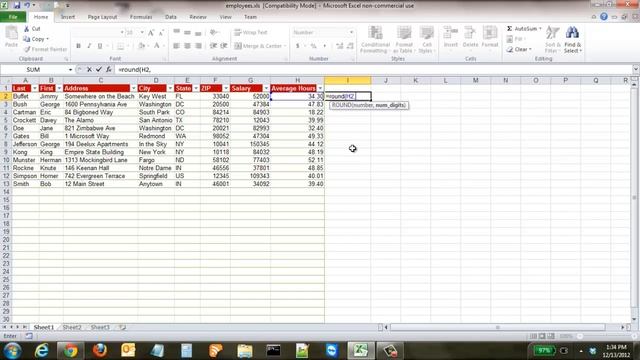Open Conditional Formatting menu
This screenshot has height=360, width=640.
tap(375, 40)
